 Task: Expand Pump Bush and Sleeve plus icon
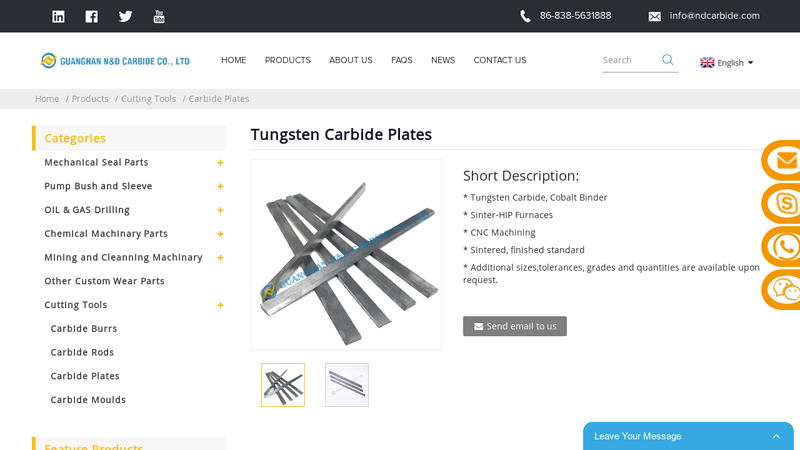click(x=220, y=187)
